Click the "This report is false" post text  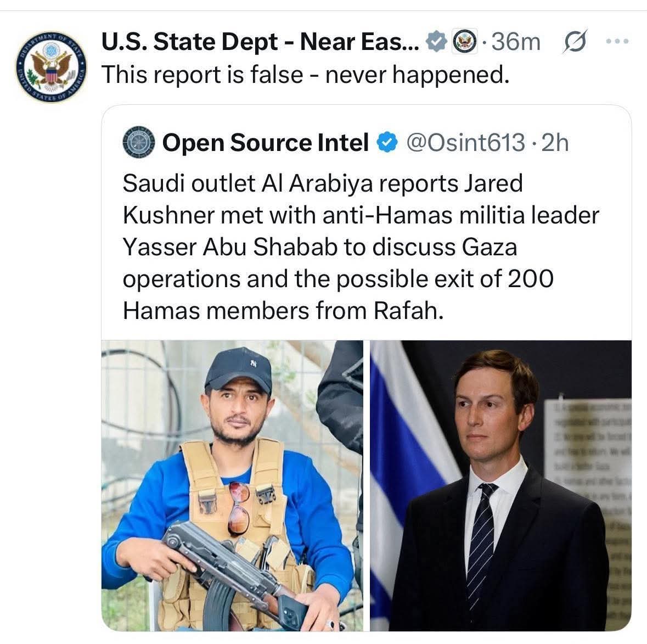click(305, 74)
